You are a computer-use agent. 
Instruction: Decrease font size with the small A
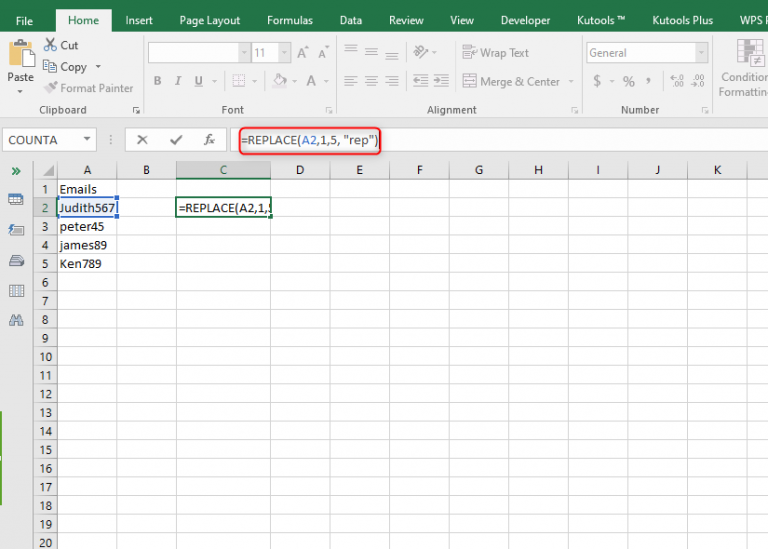[x=323, y=52]
